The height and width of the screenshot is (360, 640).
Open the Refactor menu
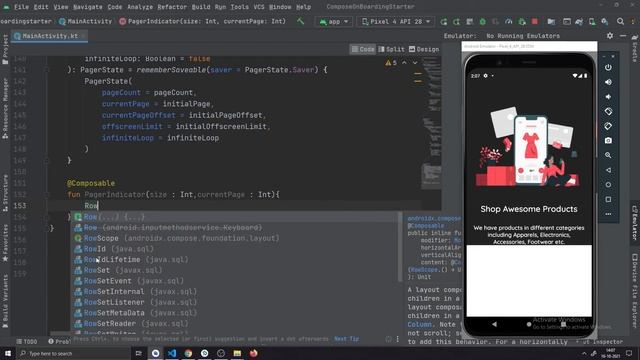[x=172, y=7]
